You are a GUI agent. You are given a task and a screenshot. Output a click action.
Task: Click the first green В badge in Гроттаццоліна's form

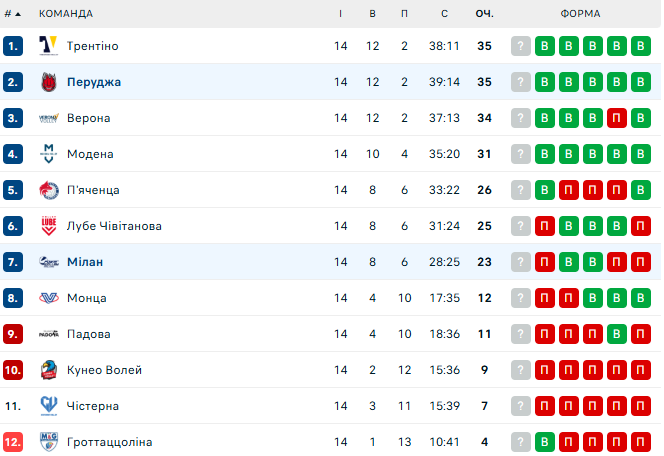pyautogui.click(x=545, y=442)
